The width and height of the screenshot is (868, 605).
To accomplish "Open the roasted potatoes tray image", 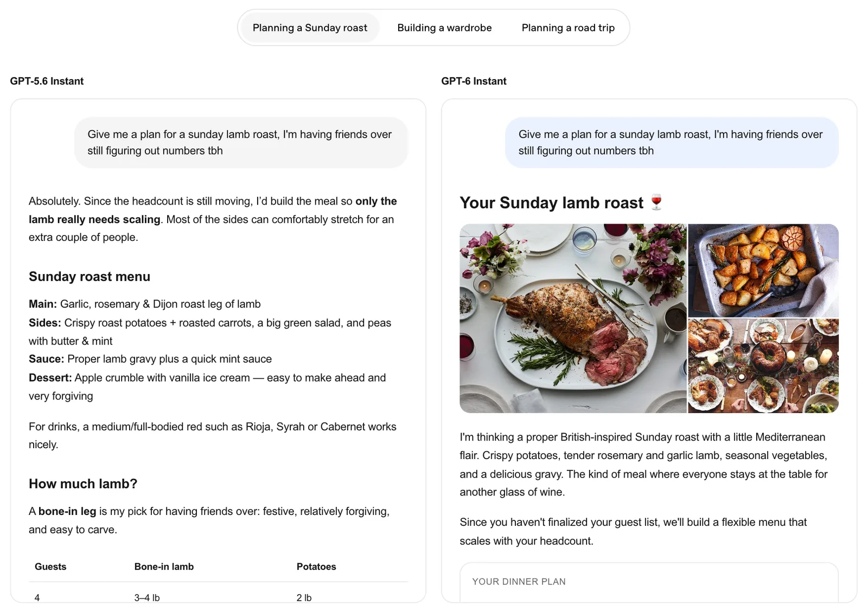I will 763,270.
